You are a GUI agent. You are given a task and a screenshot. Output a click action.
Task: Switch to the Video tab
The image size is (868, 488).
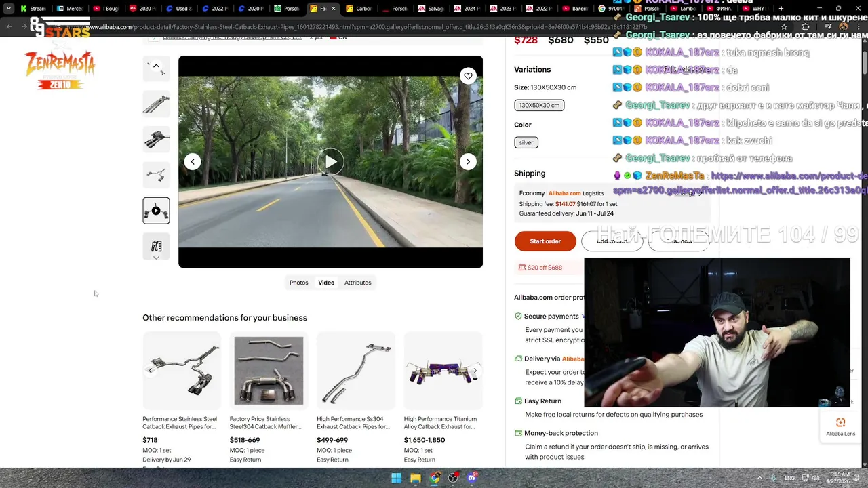click(326, 283)
